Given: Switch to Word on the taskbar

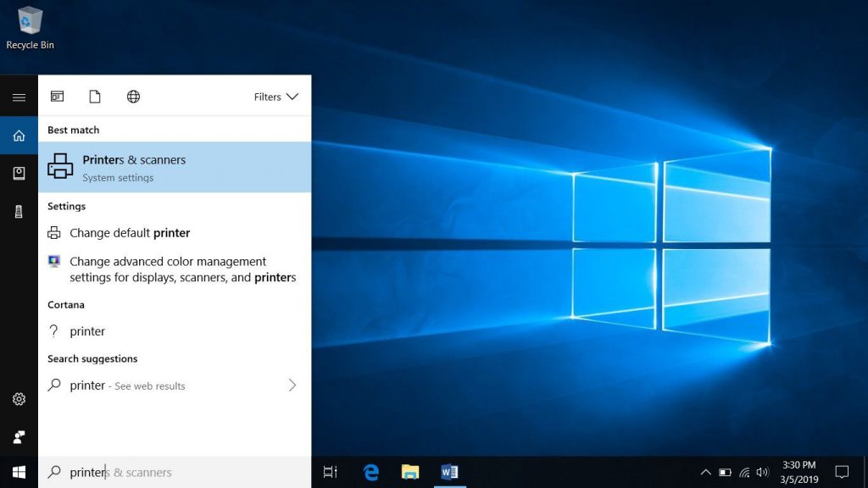Looking at the screenshot, I should click(449, 472).
